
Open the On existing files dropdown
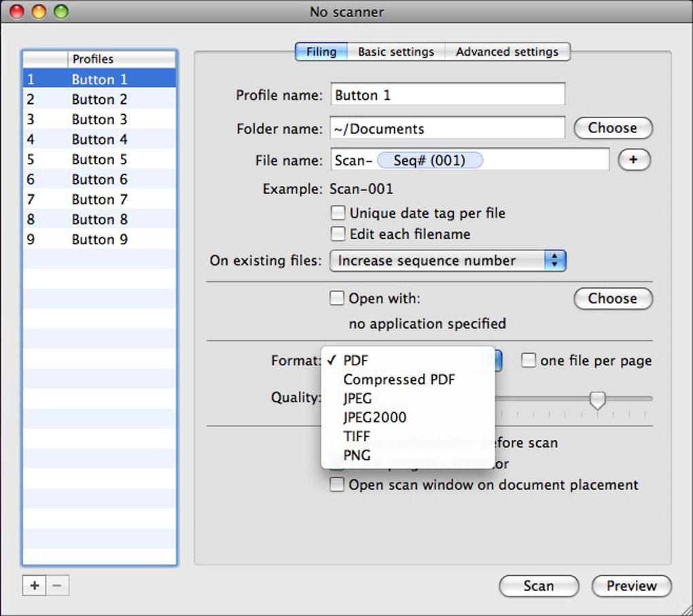pyautogui.click(x=448, y=261)
